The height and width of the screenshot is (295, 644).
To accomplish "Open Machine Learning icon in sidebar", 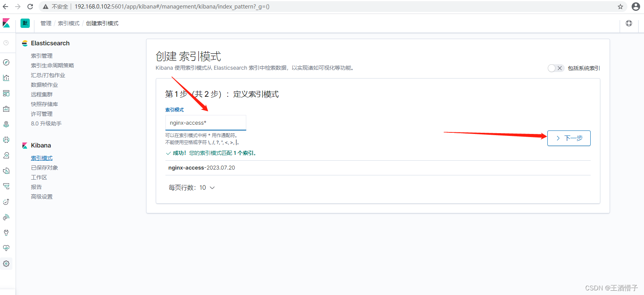I will coord(6,140).
